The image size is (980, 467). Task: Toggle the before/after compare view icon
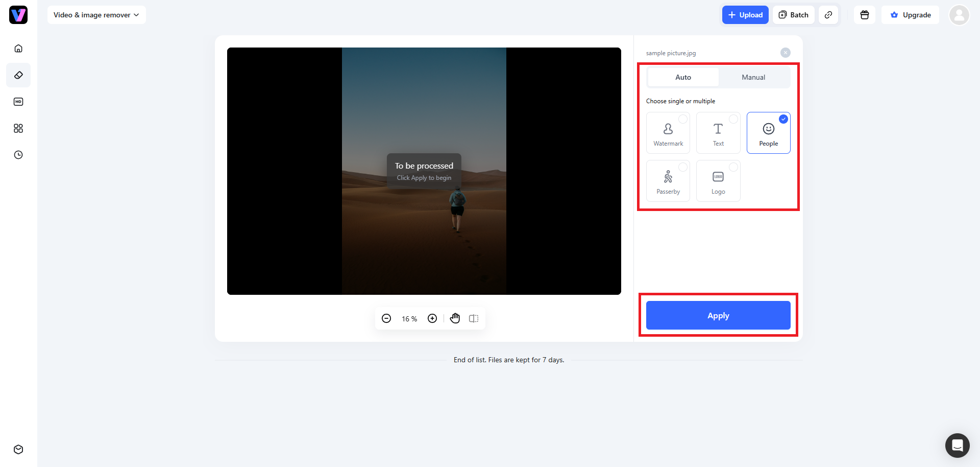(x=474, y=318)
